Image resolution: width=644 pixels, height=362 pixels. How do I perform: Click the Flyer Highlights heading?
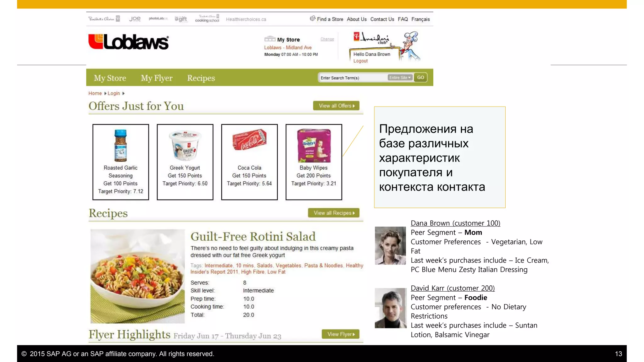[130, 334]
